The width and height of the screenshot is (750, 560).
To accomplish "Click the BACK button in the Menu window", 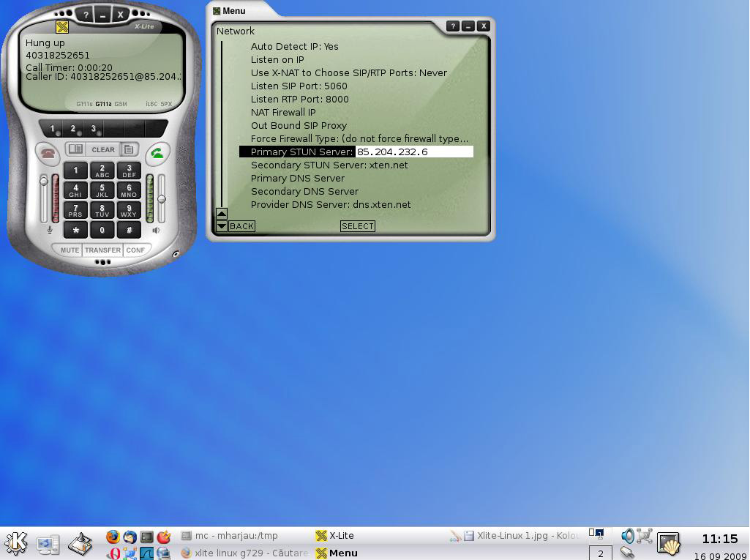I will coord(242,226).
